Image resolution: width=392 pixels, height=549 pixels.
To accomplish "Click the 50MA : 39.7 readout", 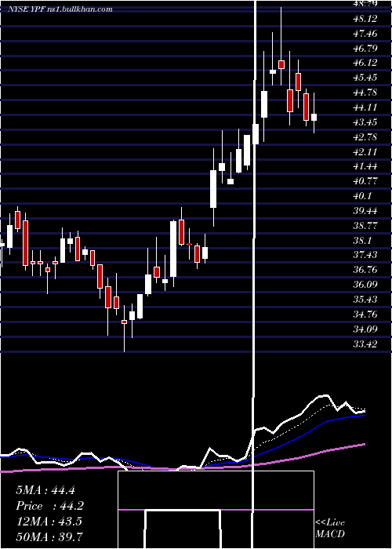I will (49, 536).
